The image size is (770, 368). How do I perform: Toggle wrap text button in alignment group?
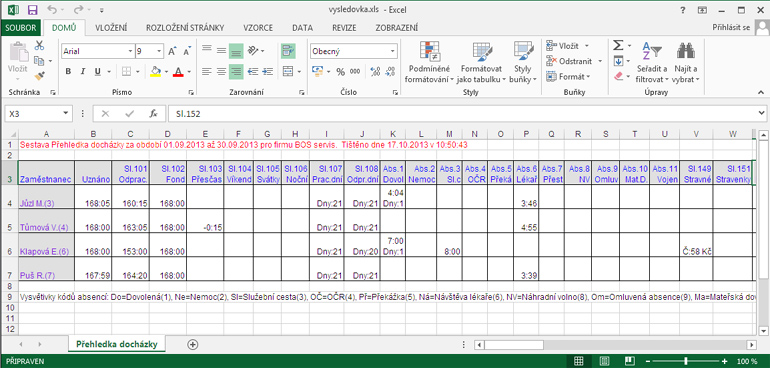coord(288,51)
